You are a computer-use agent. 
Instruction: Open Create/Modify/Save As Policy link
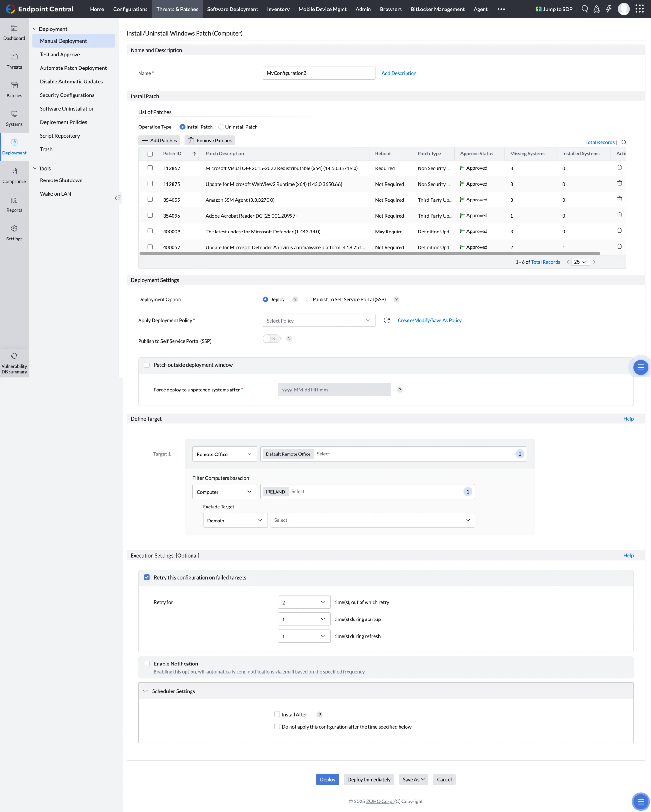tap(430, 320)
